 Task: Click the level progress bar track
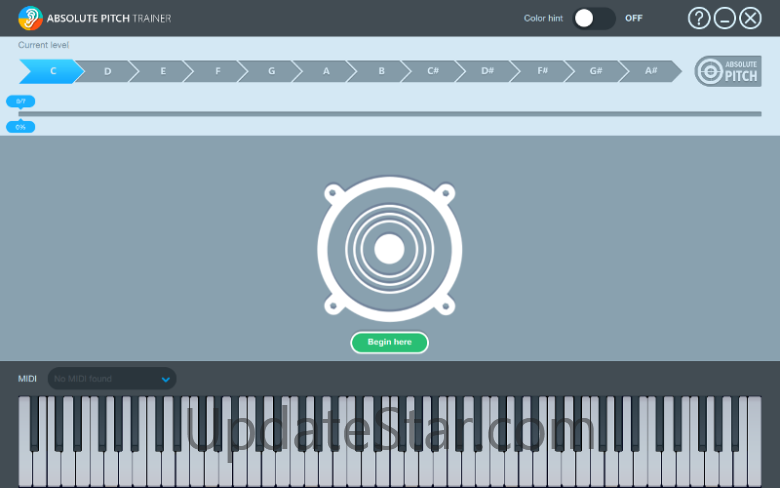click(390, 114)
